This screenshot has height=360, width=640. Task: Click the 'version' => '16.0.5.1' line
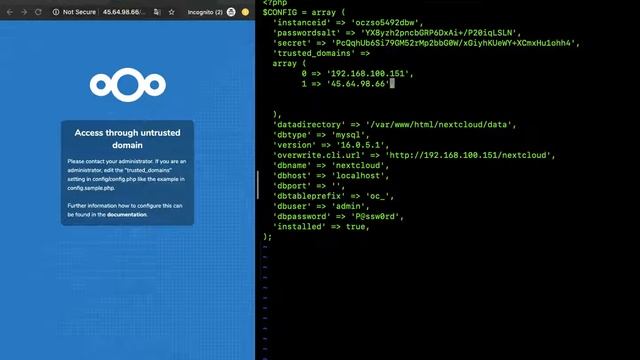click(x=331, y=145)
